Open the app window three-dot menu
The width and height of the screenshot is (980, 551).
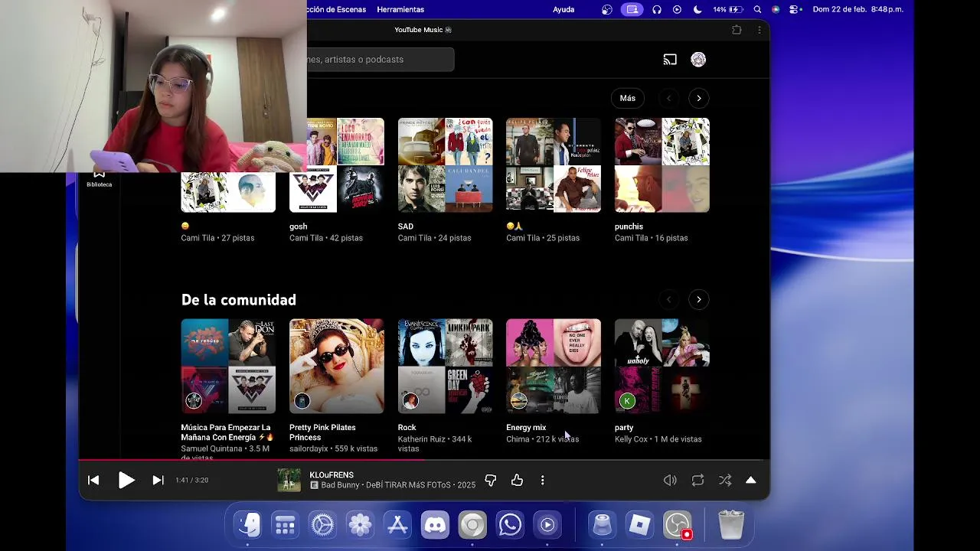759,30
